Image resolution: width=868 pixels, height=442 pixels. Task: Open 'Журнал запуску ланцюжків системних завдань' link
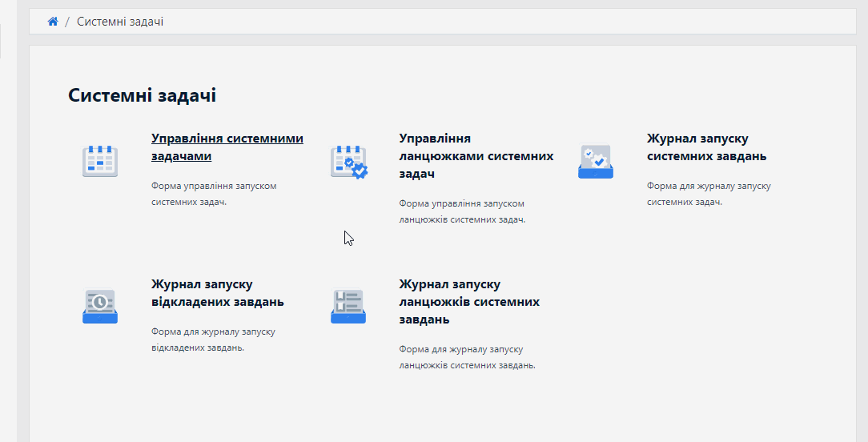(469, 302)
